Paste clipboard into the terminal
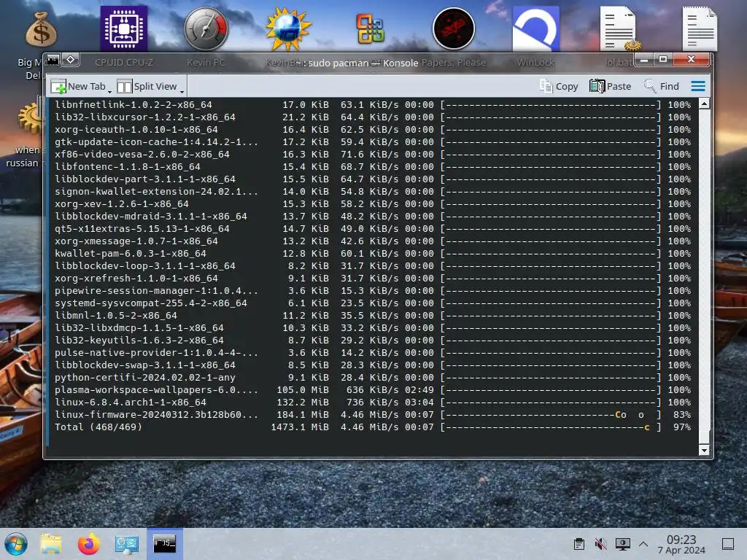The height and width of the screenshot is (560, 747). pos(611,86)
